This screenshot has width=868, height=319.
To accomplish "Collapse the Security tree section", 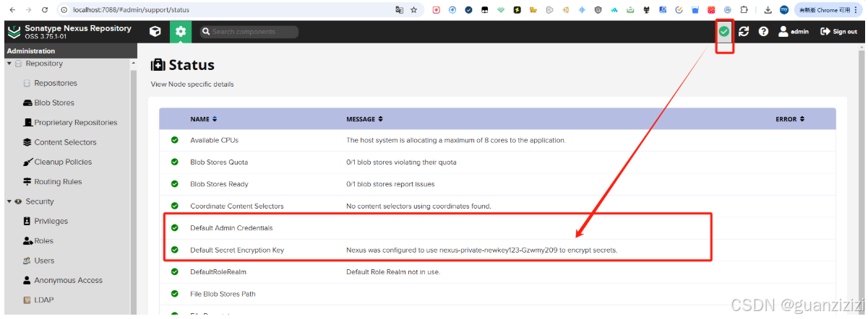I will click(9, 201).
